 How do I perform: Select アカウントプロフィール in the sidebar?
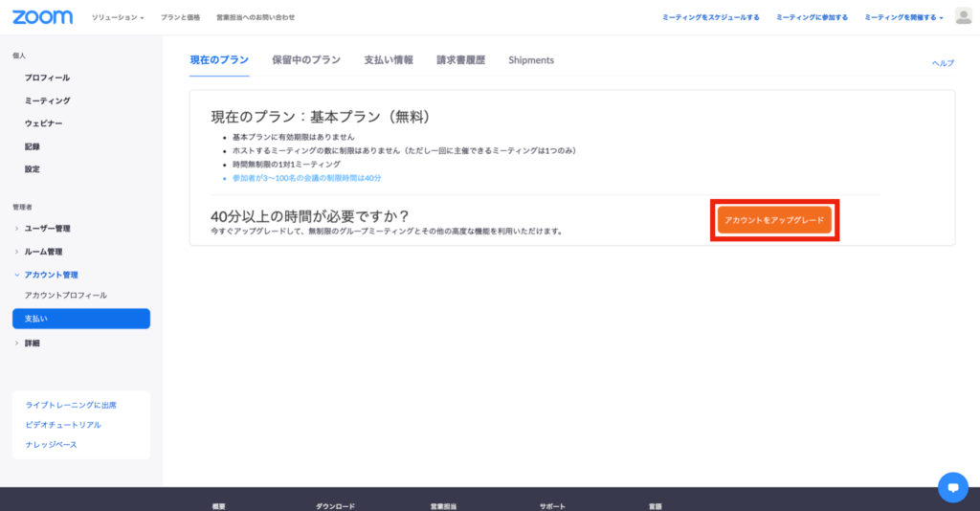click(65, 296)
